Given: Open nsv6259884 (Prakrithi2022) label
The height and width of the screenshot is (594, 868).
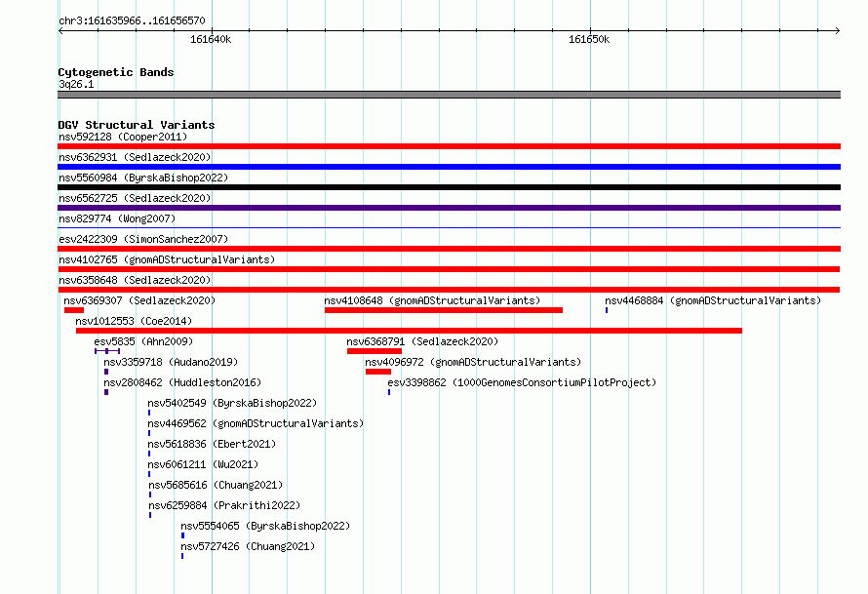Looking at the screenshot, I should click(224, 505).
